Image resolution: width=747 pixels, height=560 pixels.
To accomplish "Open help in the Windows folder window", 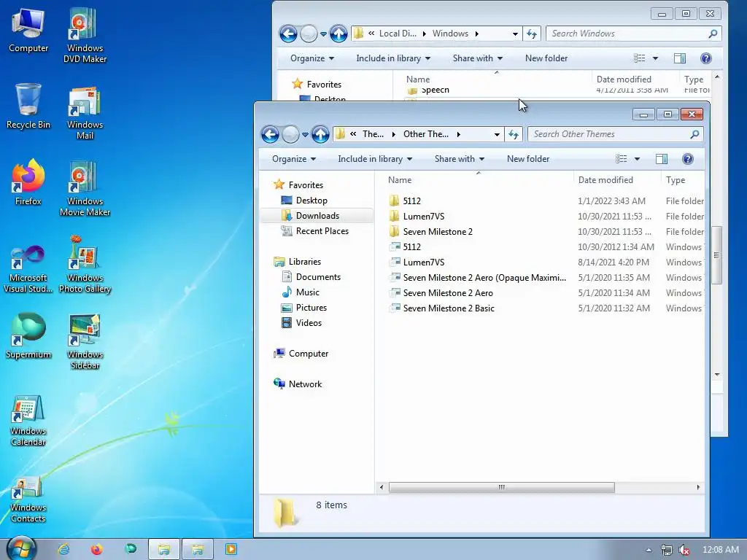I will [x=706, y=58].
